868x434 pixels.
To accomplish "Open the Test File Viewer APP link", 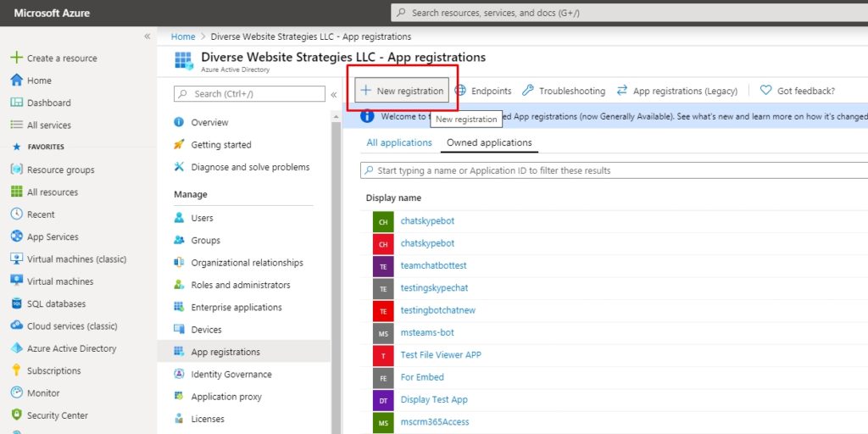I will coord(441,355).
